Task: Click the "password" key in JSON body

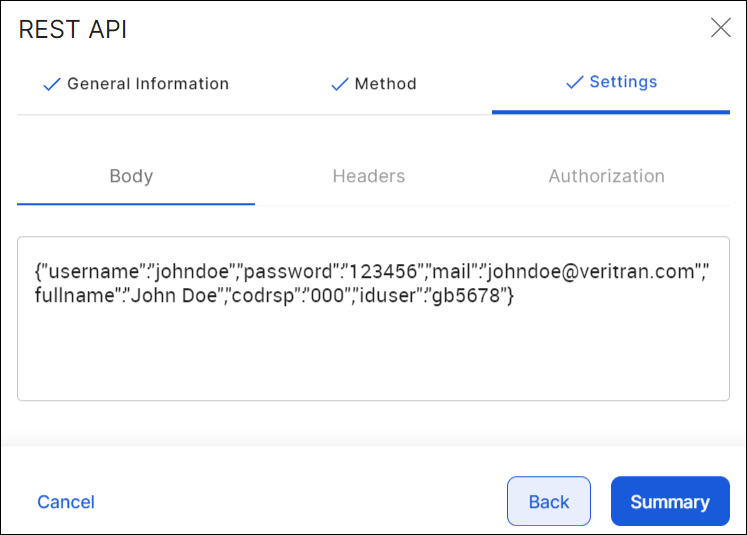Action: click(x=288, y=271)
